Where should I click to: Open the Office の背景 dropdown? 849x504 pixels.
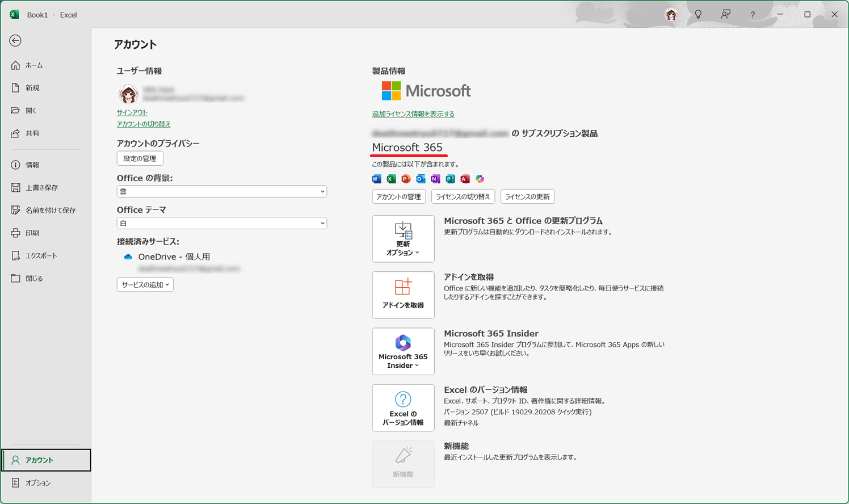click(222, 191)
